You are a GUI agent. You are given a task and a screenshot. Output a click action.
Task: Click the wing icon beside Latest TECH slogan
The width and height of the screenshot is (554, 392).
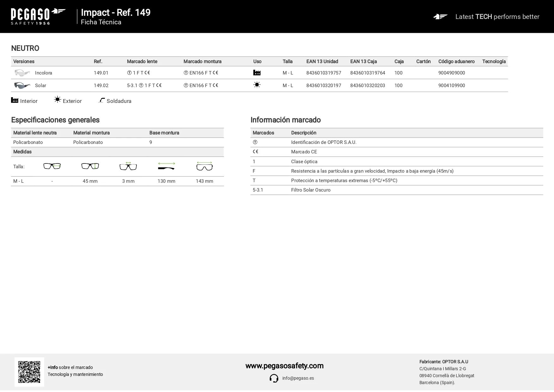pyautogui.click(x=440, y=17)
